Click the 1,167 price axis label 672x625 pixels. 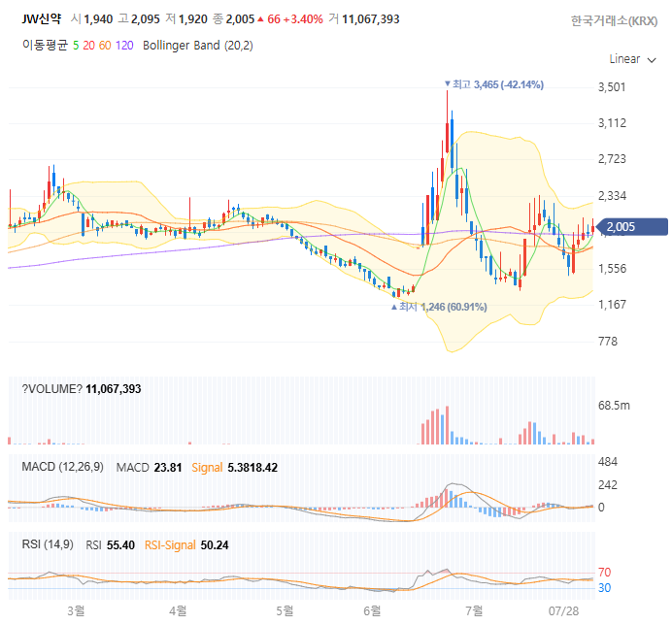coord(612,305)
